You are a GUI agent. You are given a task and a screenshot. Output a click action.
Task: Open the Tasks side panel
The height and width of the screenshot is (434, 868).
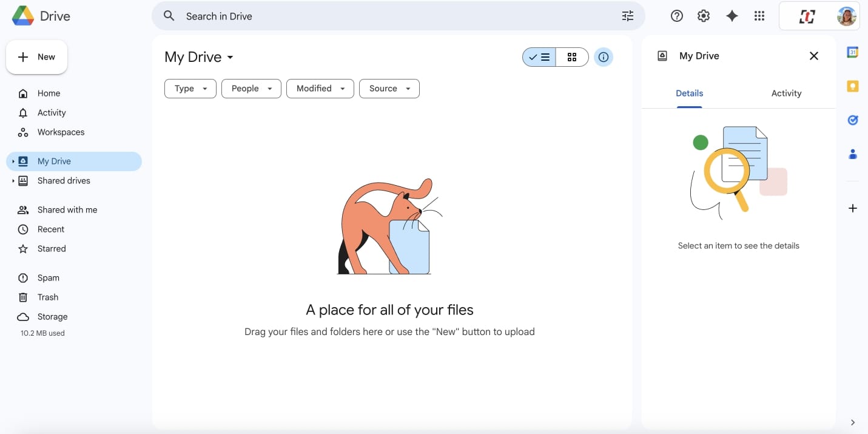tap(853, 120)
